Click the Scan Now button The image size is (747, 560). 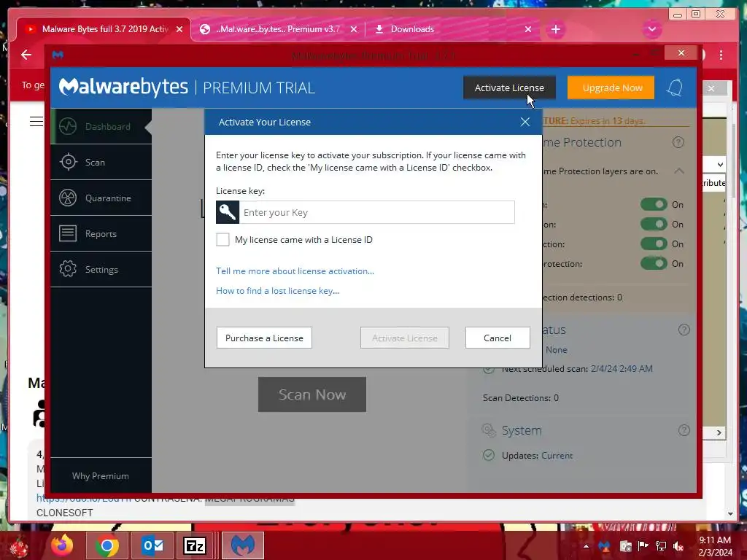(x=312, y=394)
